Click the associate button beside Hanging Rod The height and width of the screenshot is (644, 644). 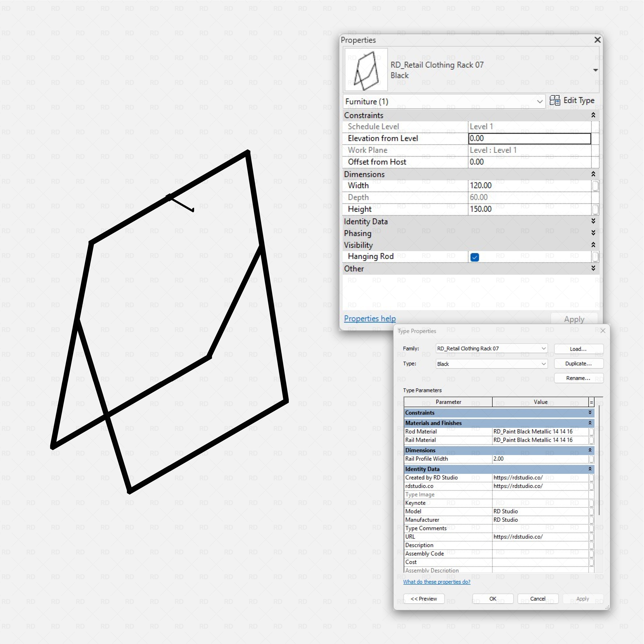point(595,256)
